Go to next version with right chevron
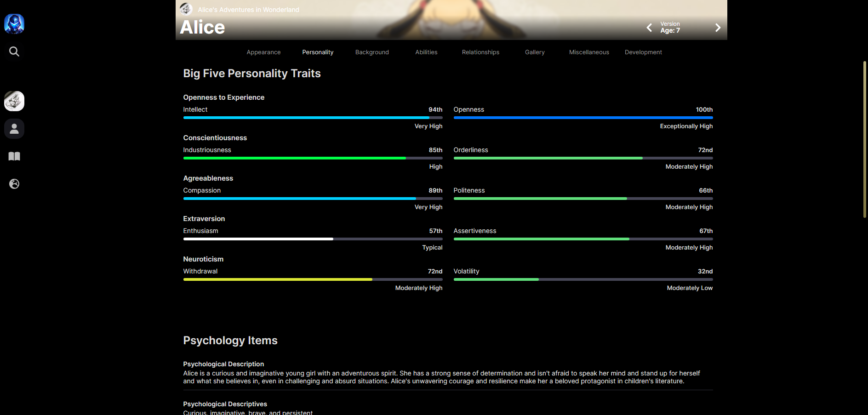 coord(718,28)
